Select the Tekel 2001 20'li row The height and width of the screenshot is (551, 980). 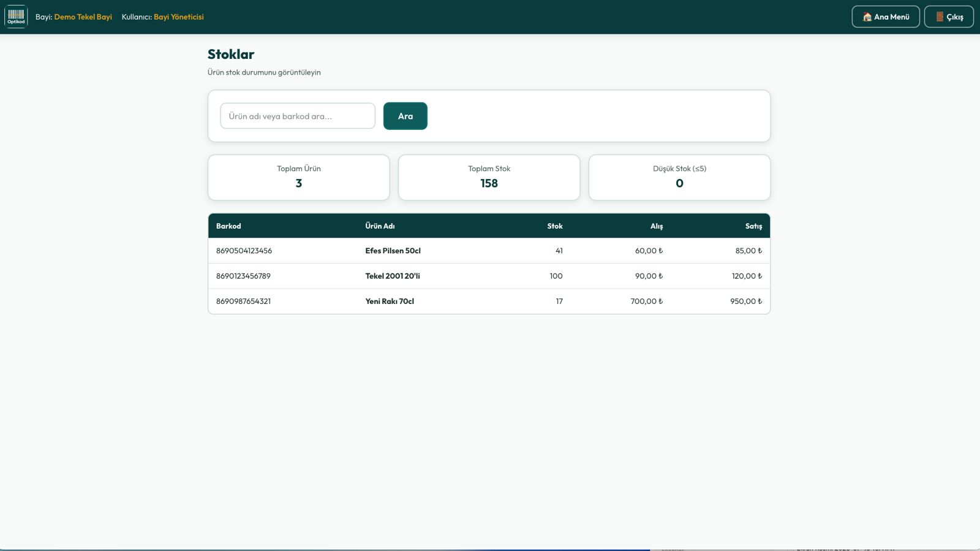click(489, 276)
